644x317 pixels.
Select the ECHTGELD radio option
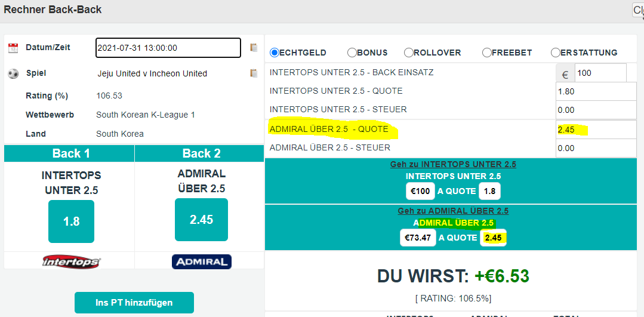tap(275, 53)
